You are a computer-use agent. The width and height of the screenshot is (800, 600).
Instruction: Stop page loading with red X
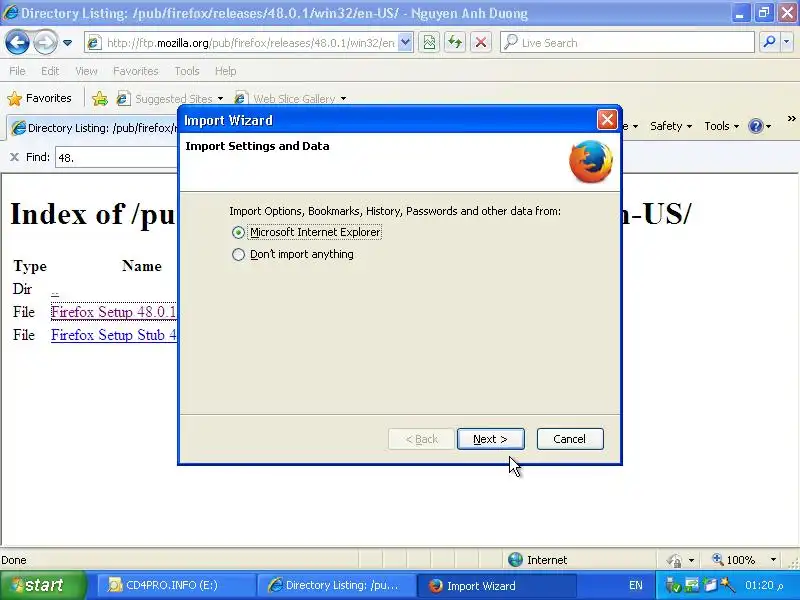click(x=481, y=43)
